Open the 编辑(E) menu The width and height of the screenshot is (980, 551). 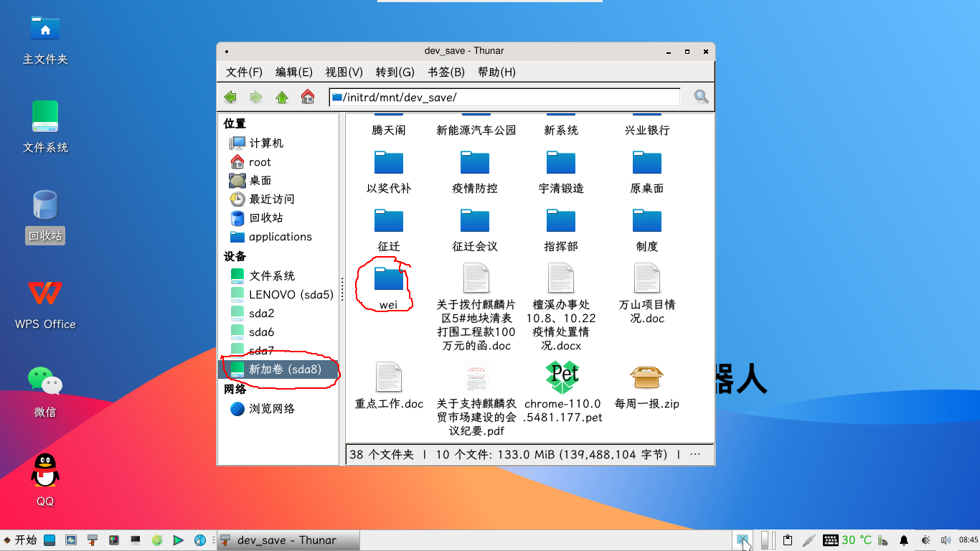[294, 72]
